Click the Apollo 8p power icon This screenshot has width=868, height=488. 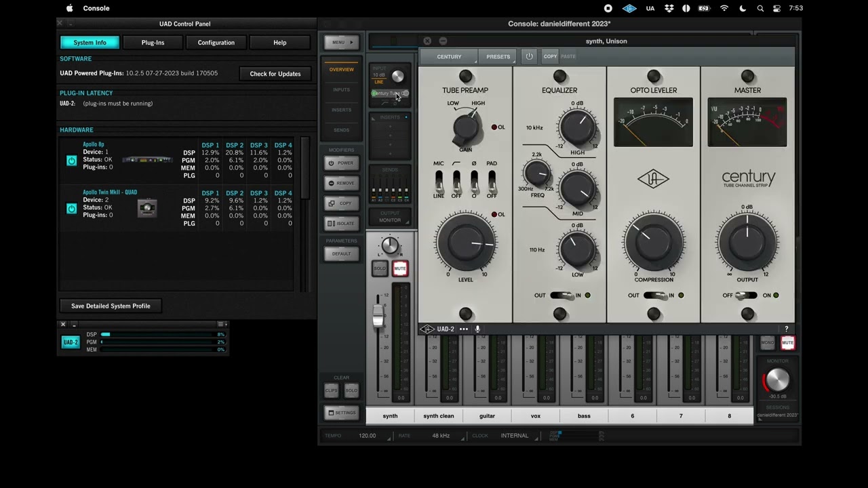[71, 161]
